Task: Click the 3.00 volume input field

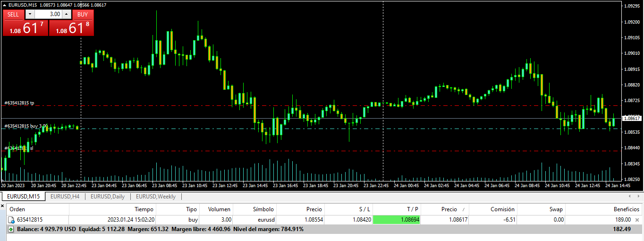Action: (x=48, y=14)
